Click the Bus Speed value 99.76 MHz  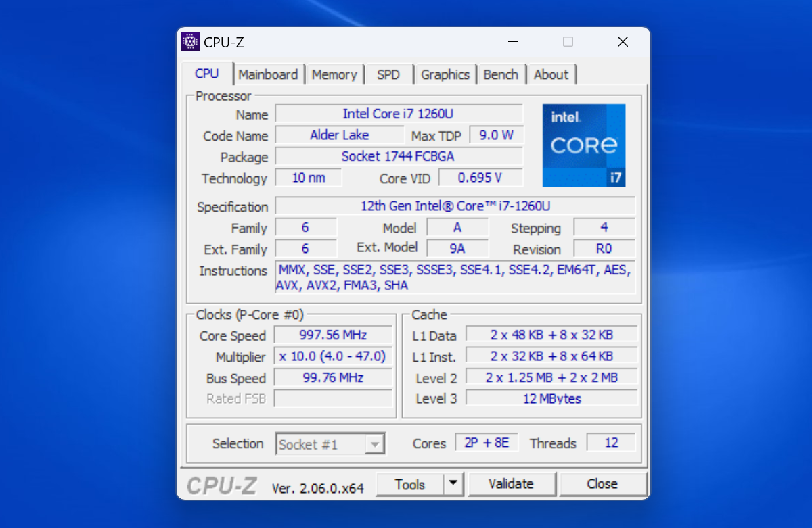[x=334, y=377]
